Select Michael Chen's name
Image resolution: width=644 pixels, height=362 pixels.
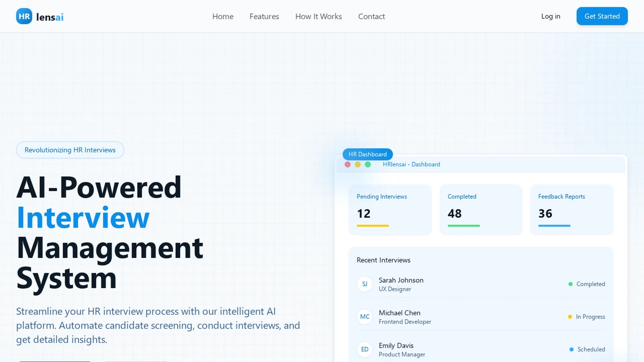(399, 313)
